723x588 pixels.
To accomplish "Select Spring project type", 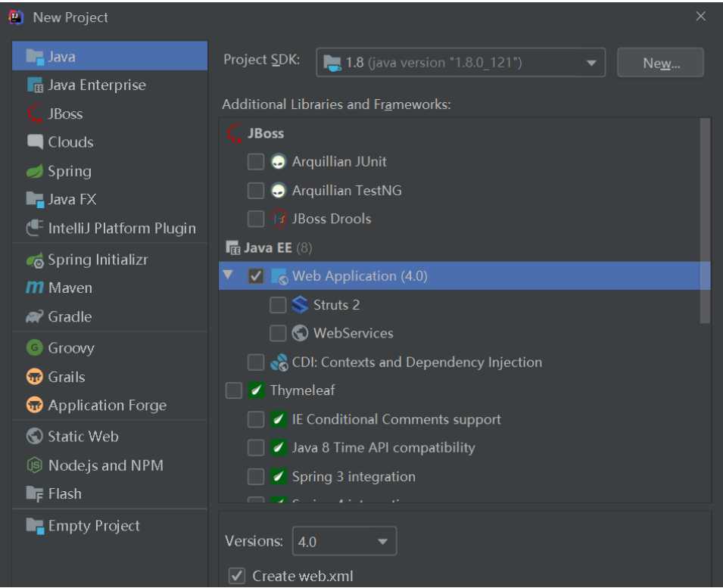I will (110, 171).
